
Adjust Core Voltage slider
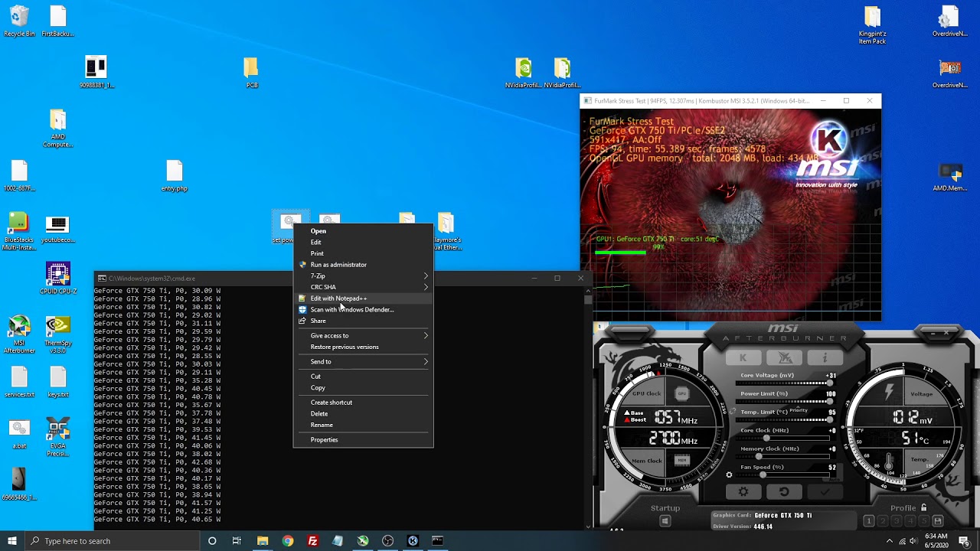click(x=785, y=383)
